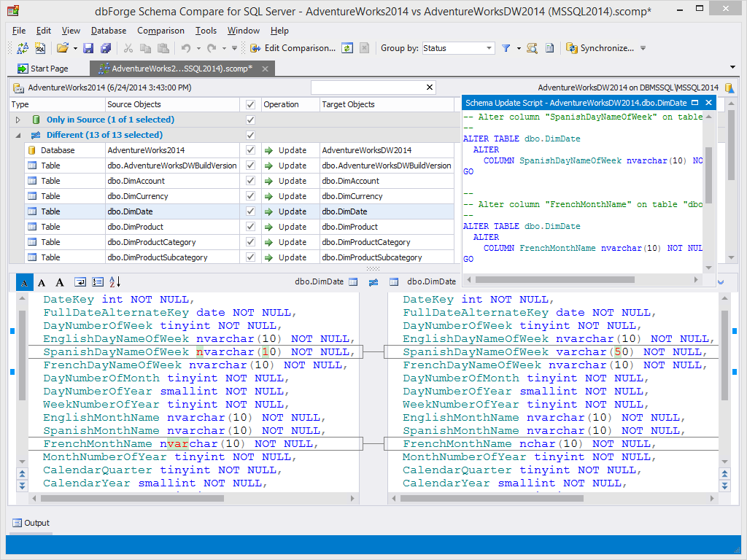747x560 pixels.
Task: Click the Refresh comparison icon
Action: 348,48
